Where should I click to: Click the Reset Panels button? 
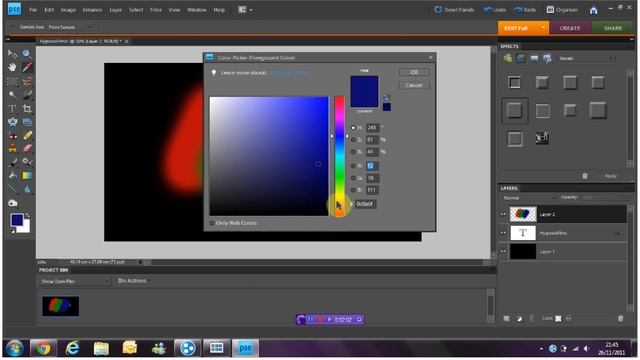454,10
